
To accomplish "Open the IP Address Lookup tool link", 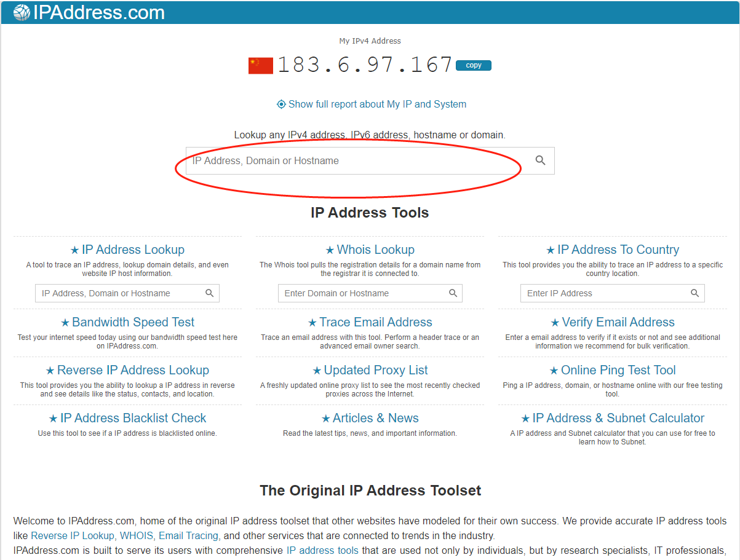I will pos(133,250).
